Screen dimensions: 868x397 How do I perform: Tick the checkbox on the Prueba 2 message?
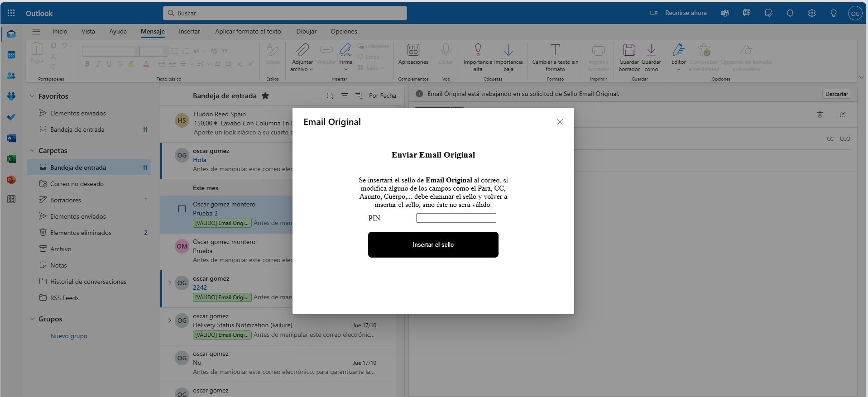[182, 209]
